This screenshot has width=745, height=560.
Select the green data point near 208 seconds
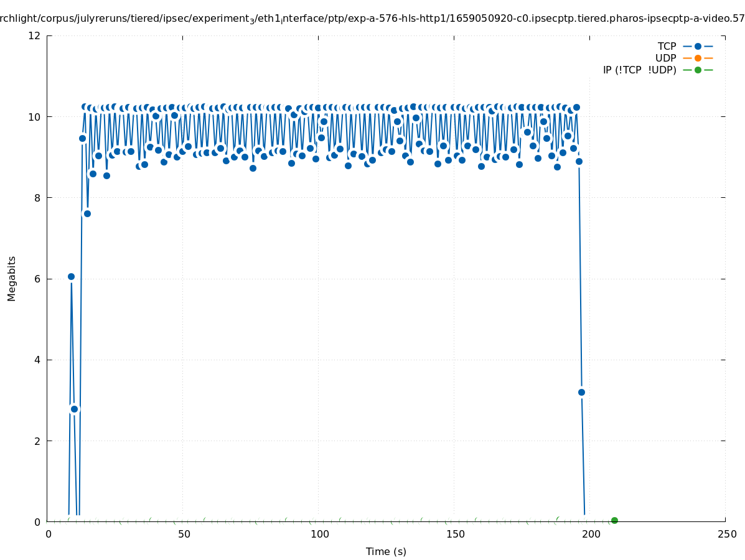pyautogui.click(x=614, y=520)
